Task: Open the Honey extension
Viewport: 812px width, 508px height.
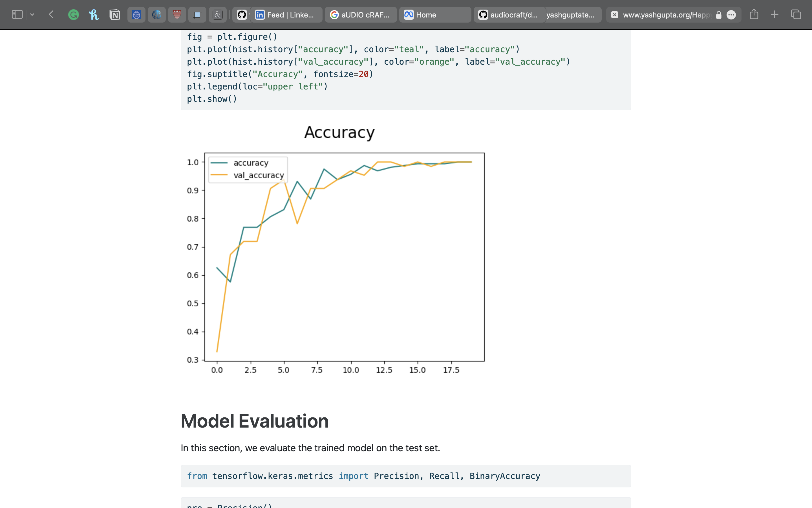Action: [94, 14]
